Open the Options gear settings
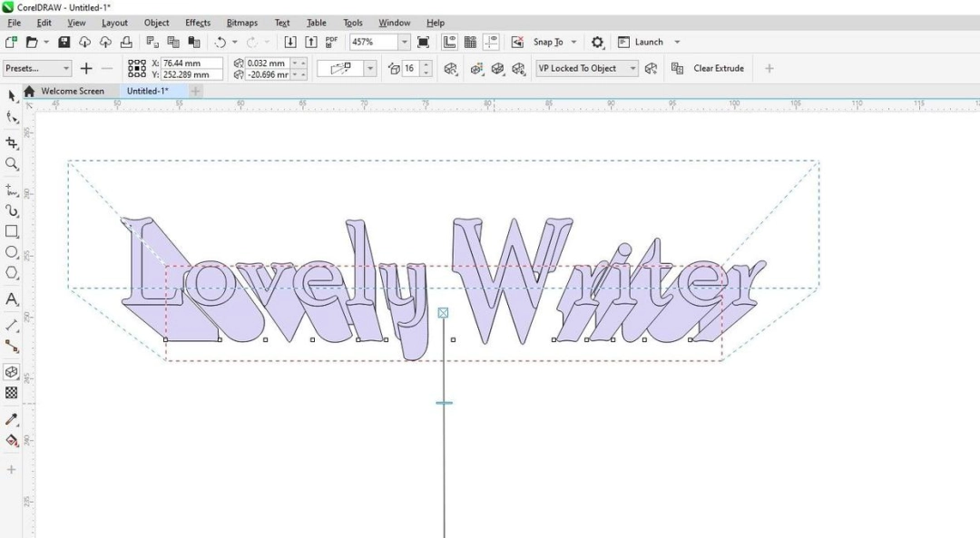Screen dimensions: 980x538 pos(597,42)
